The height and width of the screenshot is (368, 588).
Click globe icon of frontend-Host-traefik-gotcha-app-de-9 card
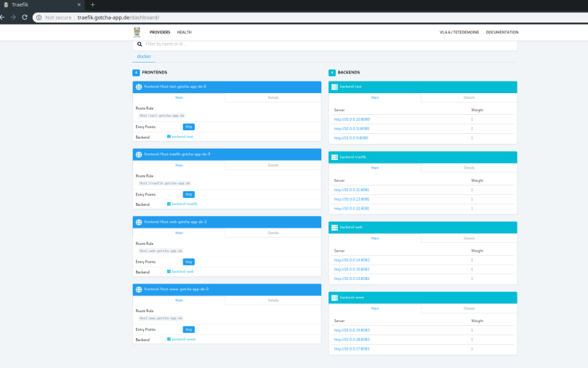tap(139, 155)
